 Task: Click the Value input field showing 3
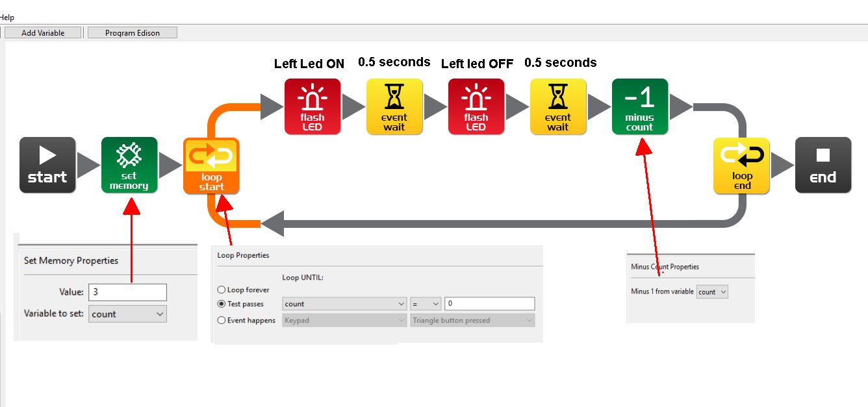coord(127,292)
